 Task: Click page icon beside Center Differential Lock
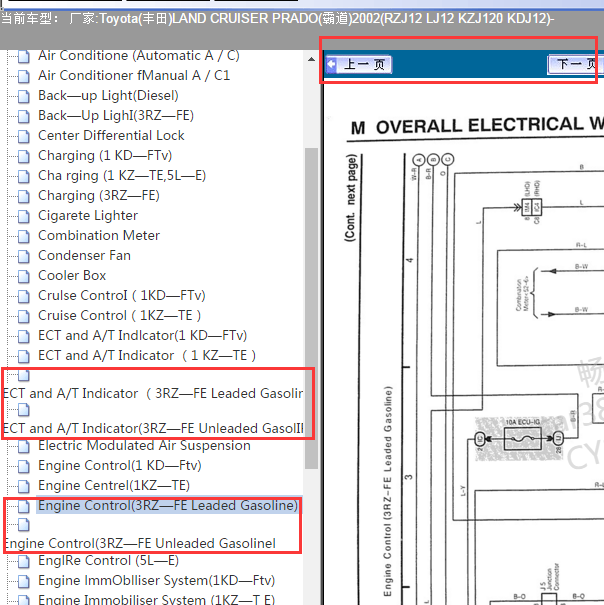click(24, 136)
